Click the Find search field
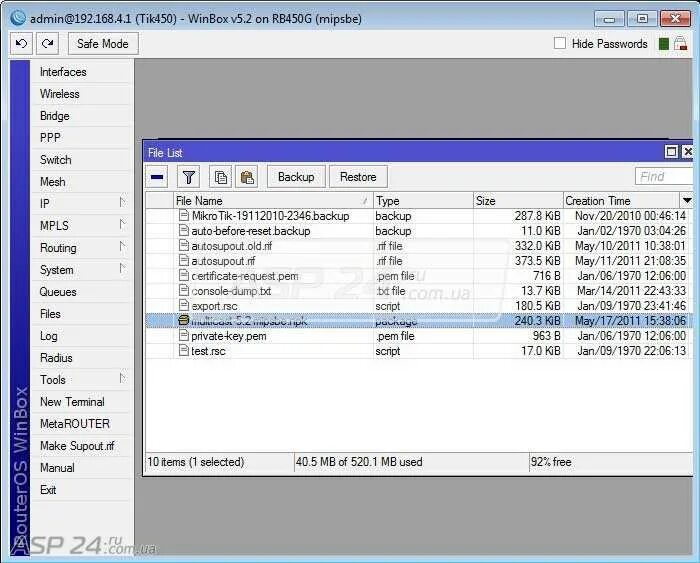The width and height of the screenshot is (700, 563). point(664,177)
